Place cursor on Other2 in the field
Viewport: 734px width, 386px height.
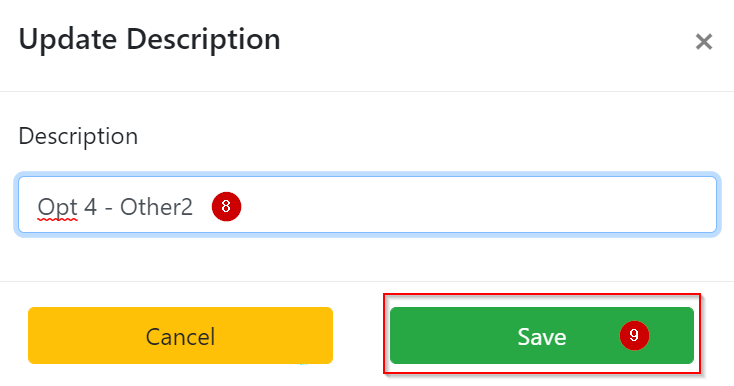[x=156, y=207]
